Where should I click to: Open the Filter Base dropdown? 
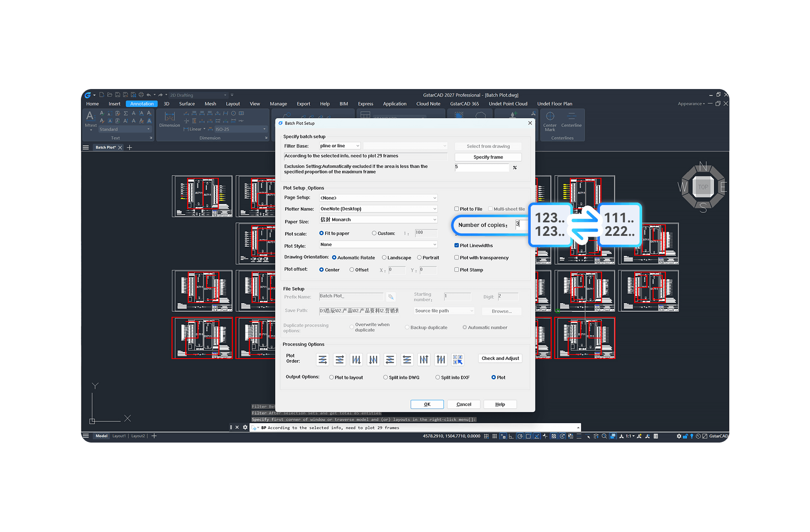[340, 146]
